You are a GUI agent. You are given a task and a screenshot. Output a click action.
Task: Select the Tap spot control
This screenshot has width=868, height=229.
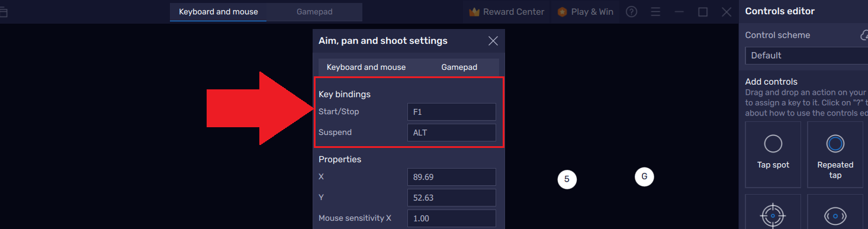coord(773,154)
